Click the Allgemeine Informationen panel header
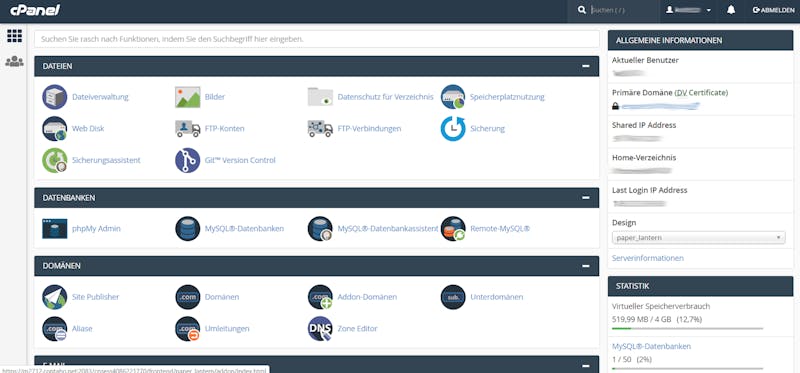 pos(701,40)
